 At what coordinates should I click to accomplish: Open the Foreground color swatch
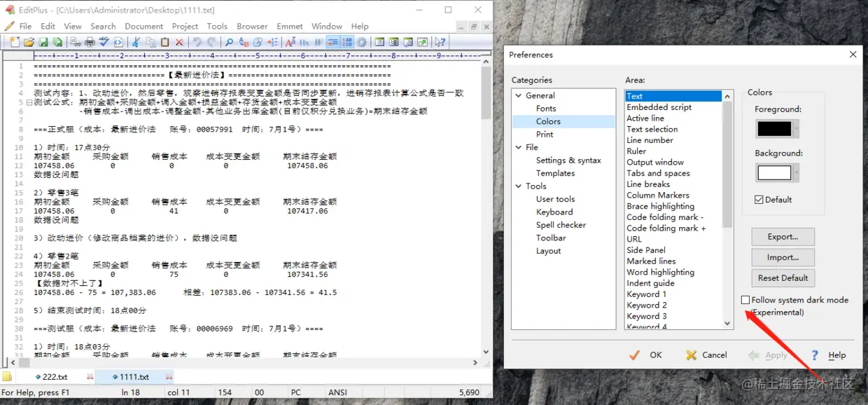pyautogui.click(x=777, y=129)
